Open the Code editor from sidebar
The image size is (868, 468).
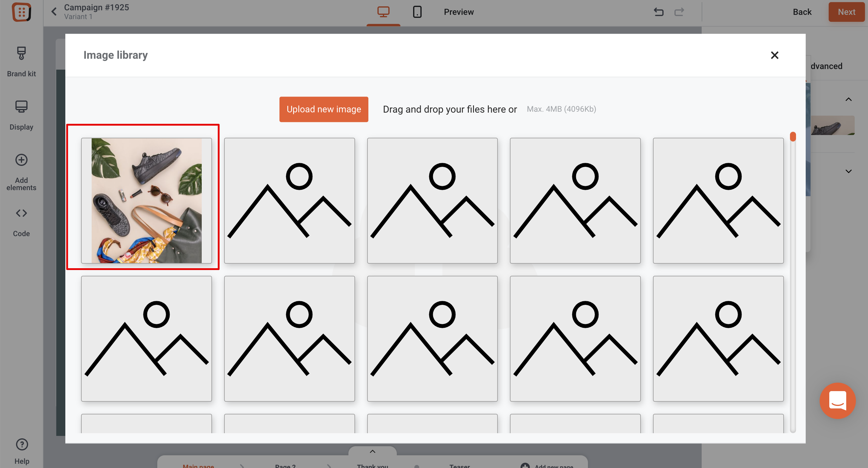[x=21, y=222]
